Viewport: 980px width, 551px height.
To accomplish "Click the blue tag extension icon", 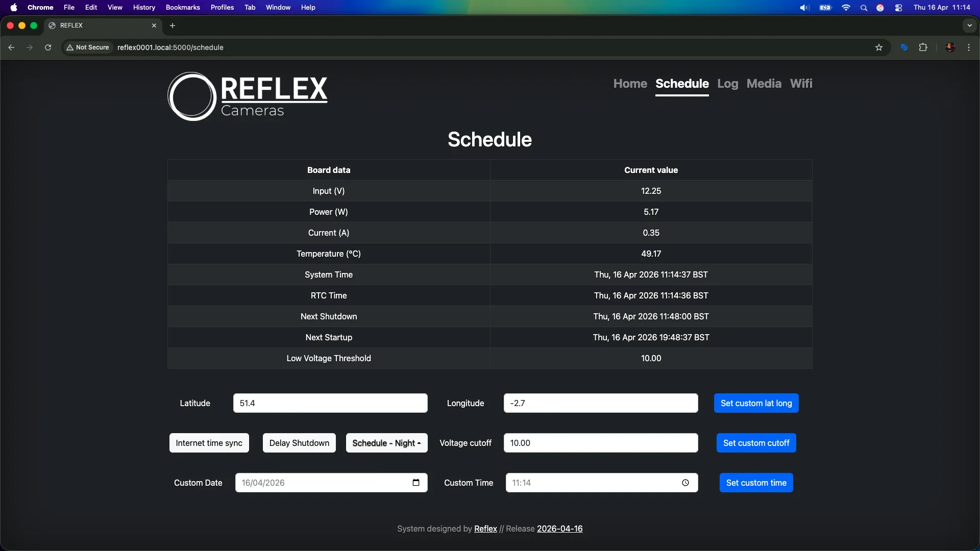I will 904,47.
